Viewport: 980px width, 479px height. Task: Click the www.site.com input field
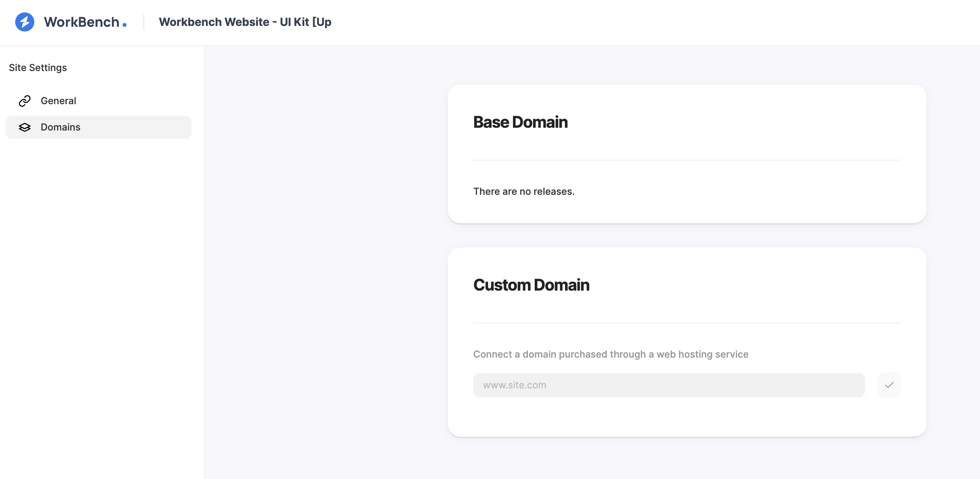click(x=670, y=384)
